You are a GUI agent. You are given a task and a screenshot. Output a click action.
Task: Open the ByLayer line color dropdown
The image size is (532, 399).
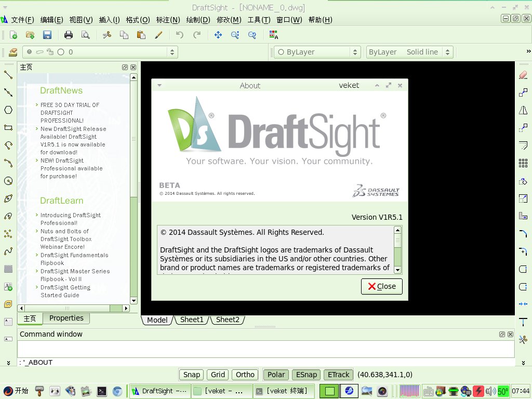coord(317,52)
